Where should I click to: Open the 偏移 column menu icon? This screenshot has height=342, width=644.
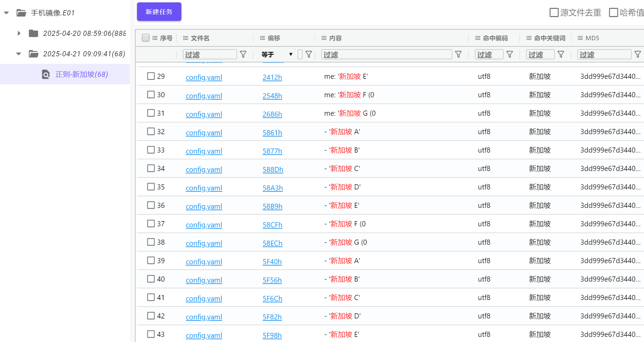pos(262,38)
